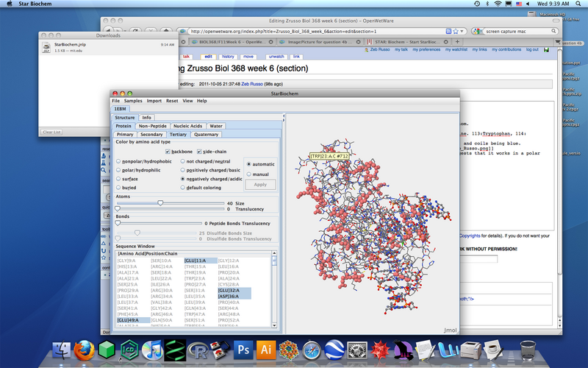Click the 'my preferences' link
This screenshot has height=368, width=588.
point(426,49)
